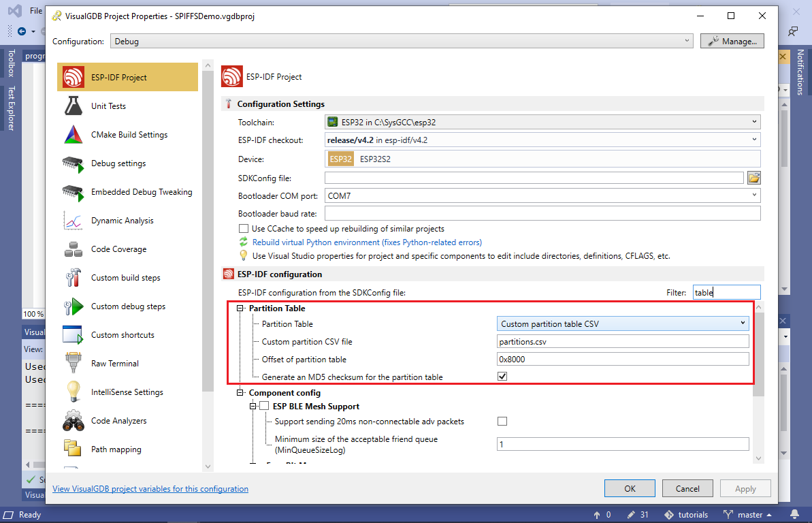The height and width of the screenshot is (523, 812).
Task: Collapse the Partition Table tree node
Action: click(x=240, y=308)
